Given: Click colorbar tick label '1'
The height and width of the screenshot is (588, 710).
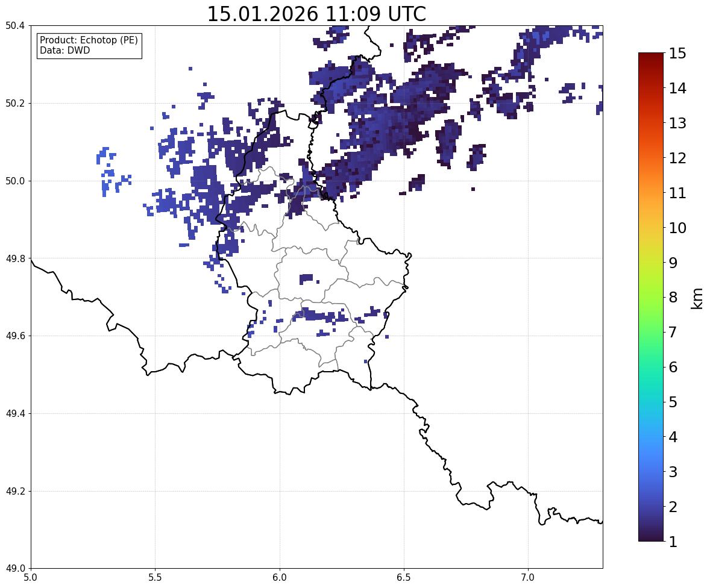Looking at the screenshot, I should [673, 542].
